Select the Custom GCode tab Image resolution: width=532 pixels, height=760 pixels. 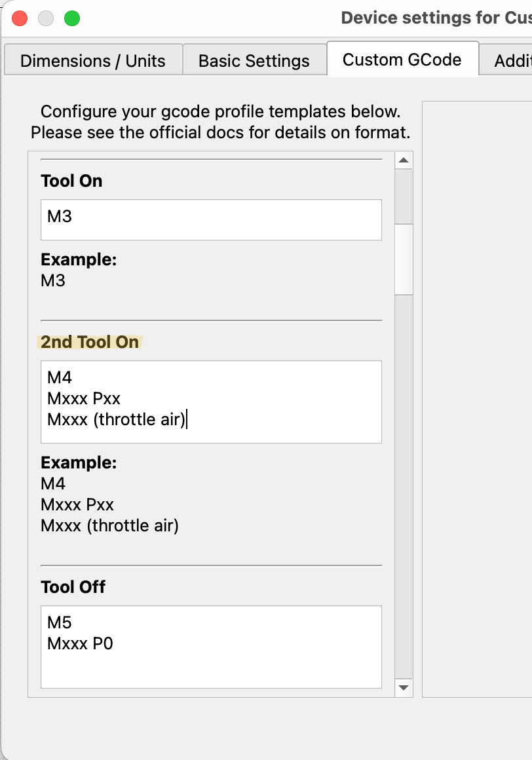[402, 60]
